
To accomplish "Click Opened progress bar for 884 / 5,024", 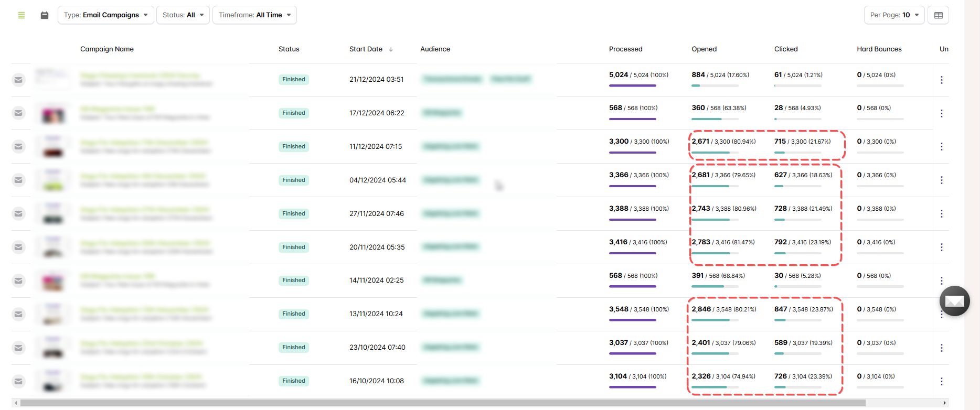I will click(715, 85).
